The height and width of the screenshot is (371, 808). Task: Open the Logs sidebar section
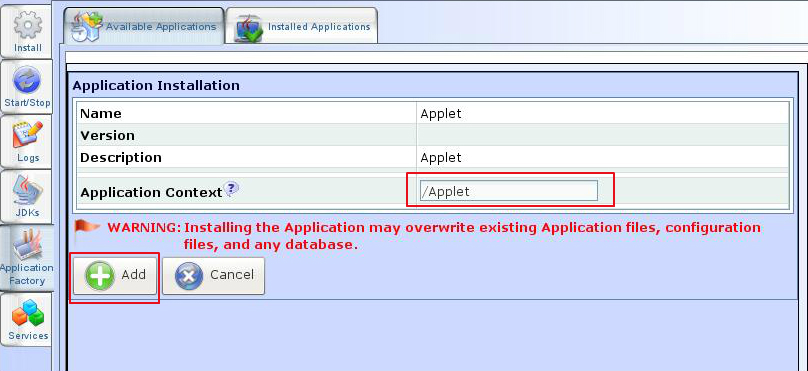[x=26, y=141]
